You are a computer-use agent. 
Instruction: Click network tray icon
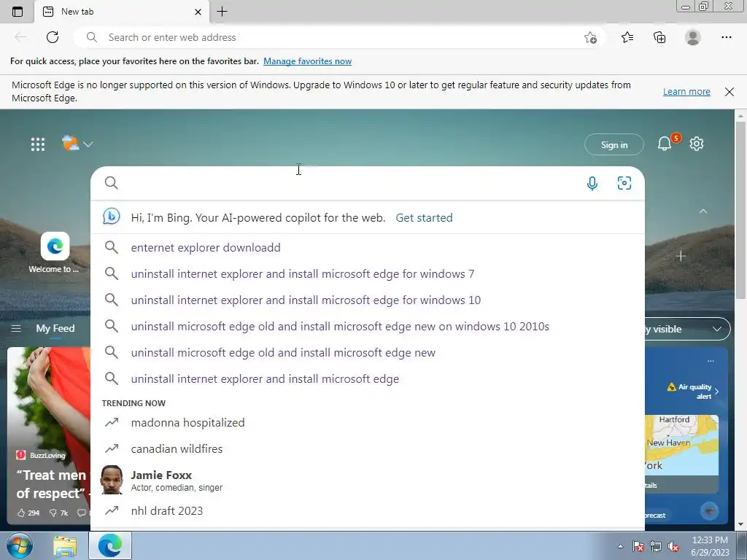(x=656, y=546)
